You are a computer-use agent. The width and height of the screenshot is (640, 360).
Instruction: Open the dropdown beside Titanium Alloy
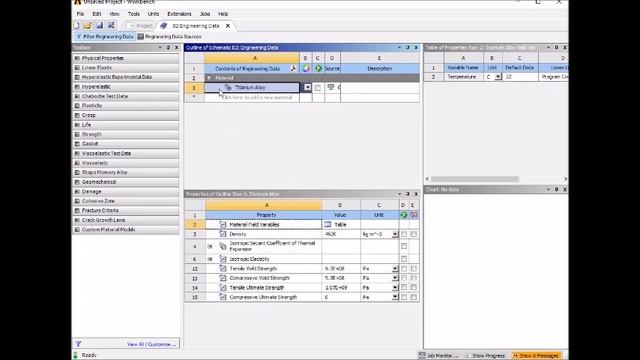click(307, 87)
